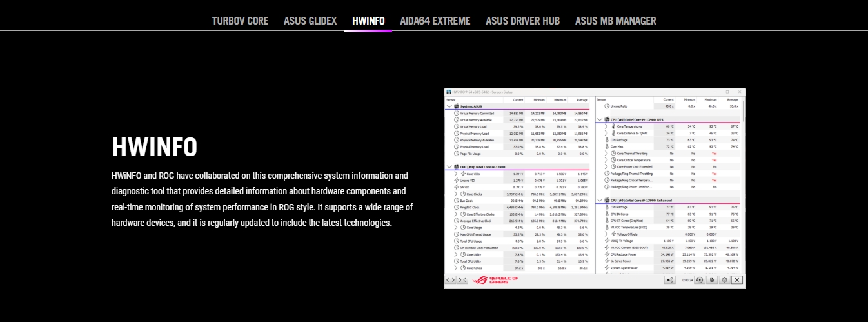Switch to the TURBOV CORE tab
Viewport: 868px width, 322px height.
pyautogui.click(x=240, y=21)
